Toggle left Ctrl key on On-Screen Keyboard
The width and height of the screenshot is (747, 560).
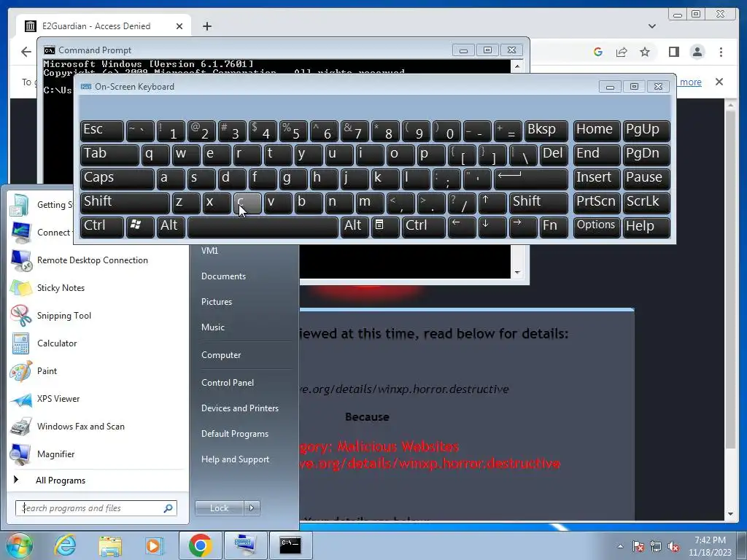(102, 227)
